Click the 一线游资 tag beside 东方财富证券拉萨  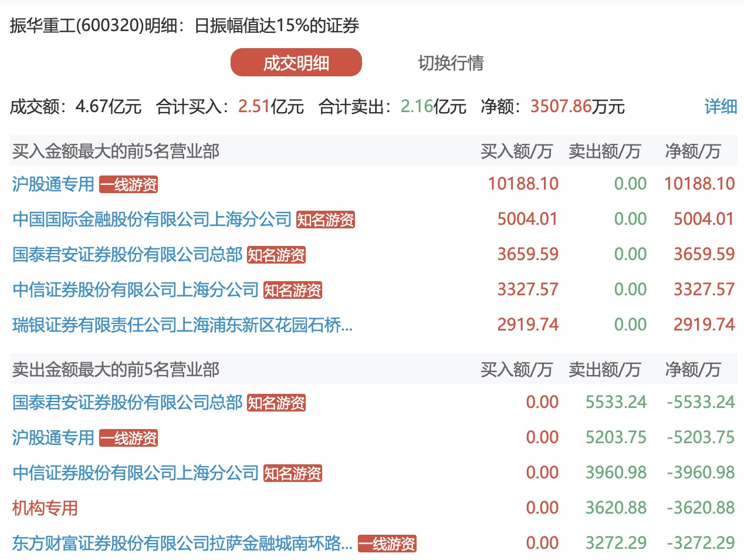pyautogui.click(x=387, y=544)
